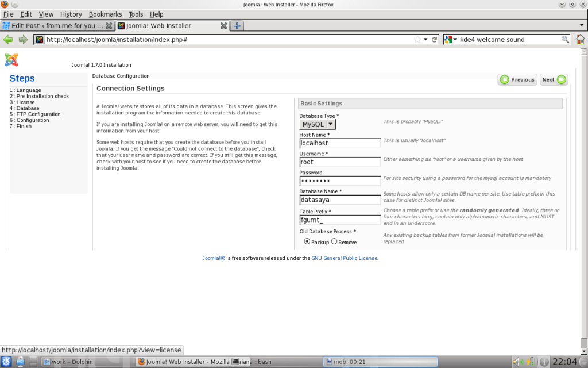
Task: Click the Username input field
Action: click(340, 162)
